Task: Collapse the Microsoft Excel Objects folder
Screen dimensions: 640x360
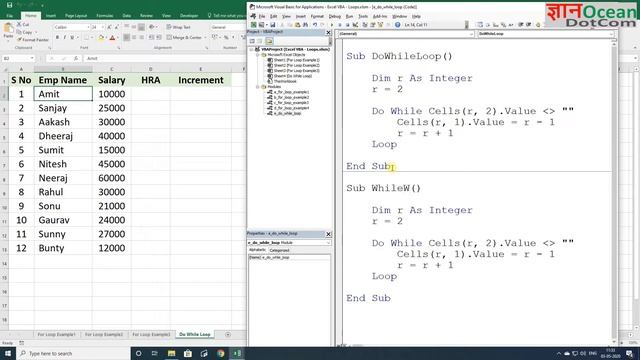Action: coord(258,55)
